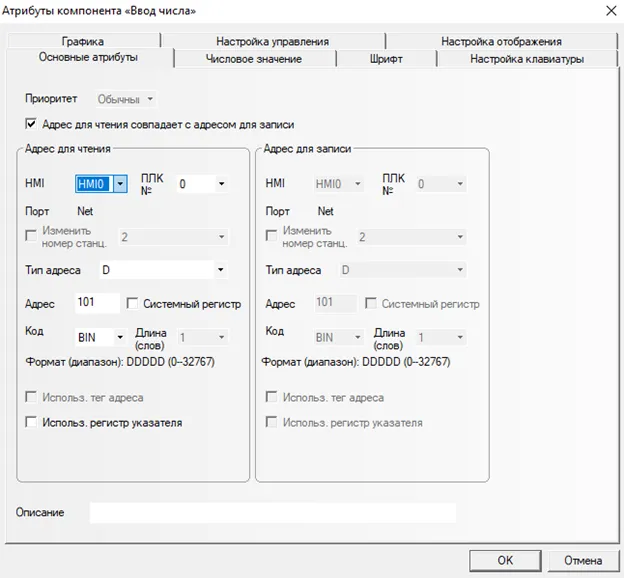
Task: Click the «Описание» text field
Action: click(272, 513)
